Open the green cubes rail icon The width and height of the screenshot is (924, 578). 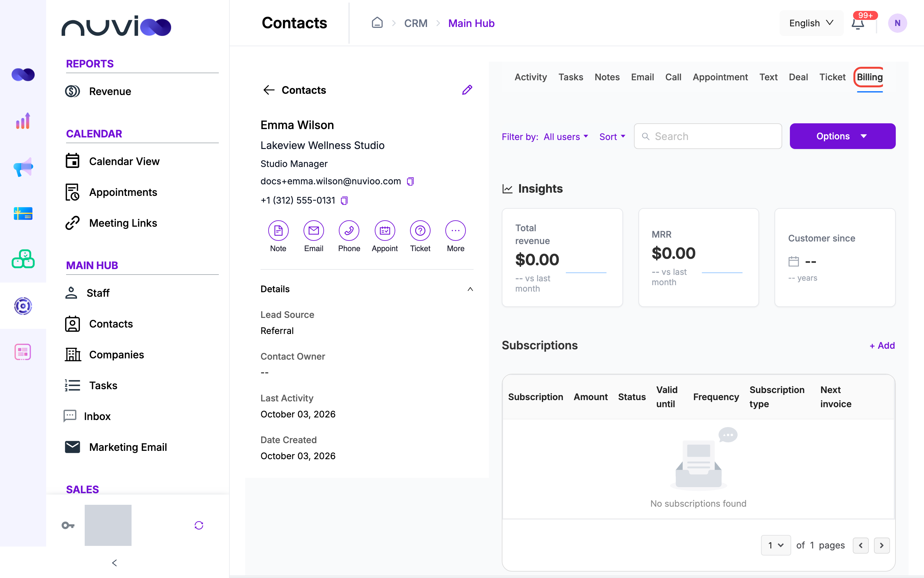click(x=23, y=259)
